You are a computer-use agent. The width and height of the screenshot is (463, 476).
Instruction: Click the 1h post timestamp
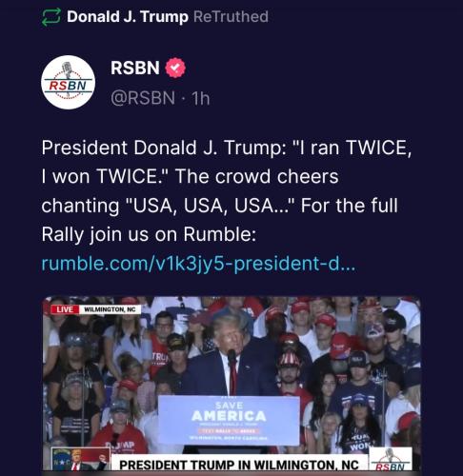pos(201,98)
